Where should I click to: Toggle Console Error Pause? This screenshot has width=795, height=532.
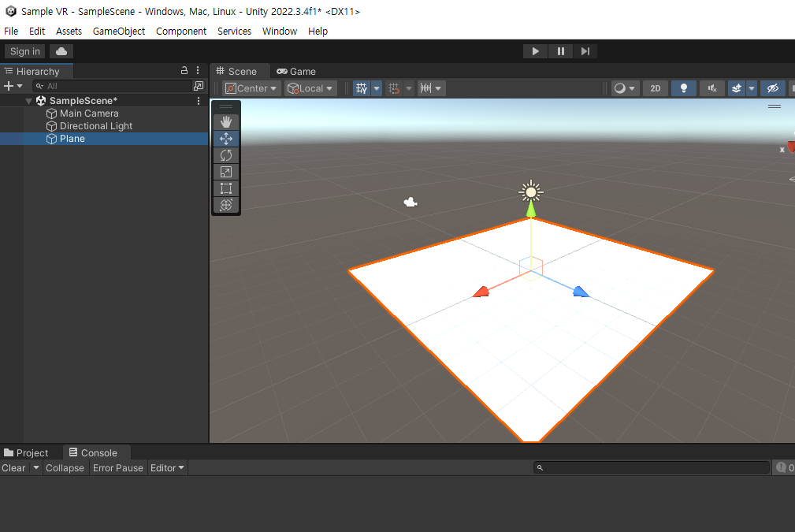117,467
